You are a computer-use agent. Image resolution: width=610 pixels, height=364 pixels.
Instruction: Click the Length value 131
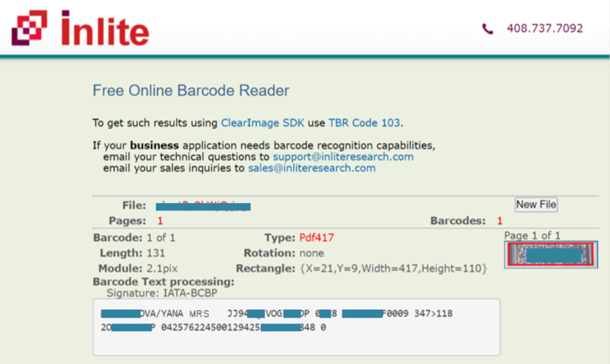coord(156,253)
